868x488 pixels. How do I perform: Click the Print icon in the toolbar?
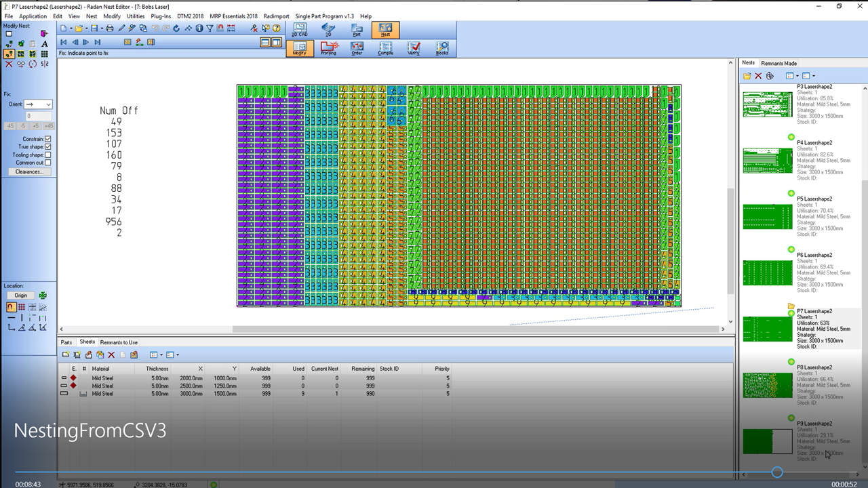tap(109, 28)
